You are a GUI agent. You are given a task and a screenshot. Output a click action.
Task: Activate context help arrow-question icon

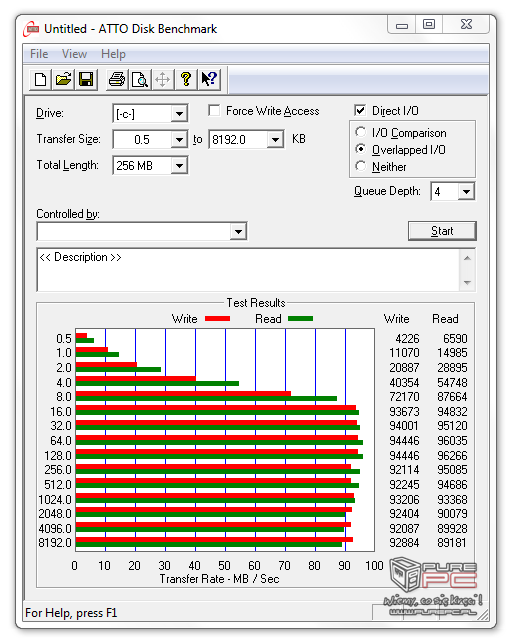209,79
